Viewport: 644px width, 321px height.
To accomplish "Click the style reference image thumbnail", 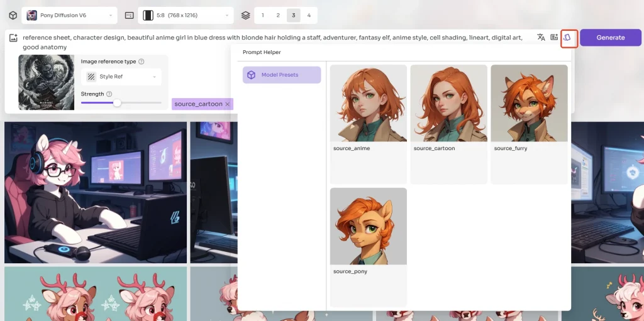I will coord(47,82).
